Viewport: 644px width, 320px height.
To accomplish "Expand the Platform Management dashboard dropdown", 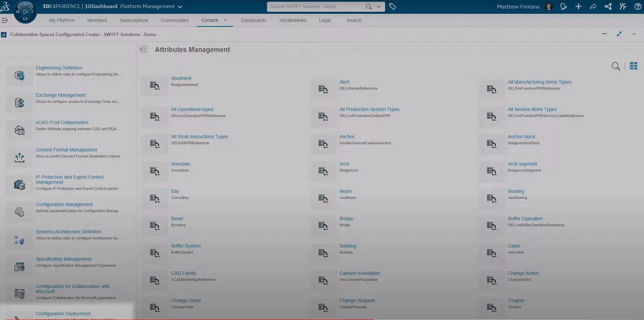I will (180, 7).
